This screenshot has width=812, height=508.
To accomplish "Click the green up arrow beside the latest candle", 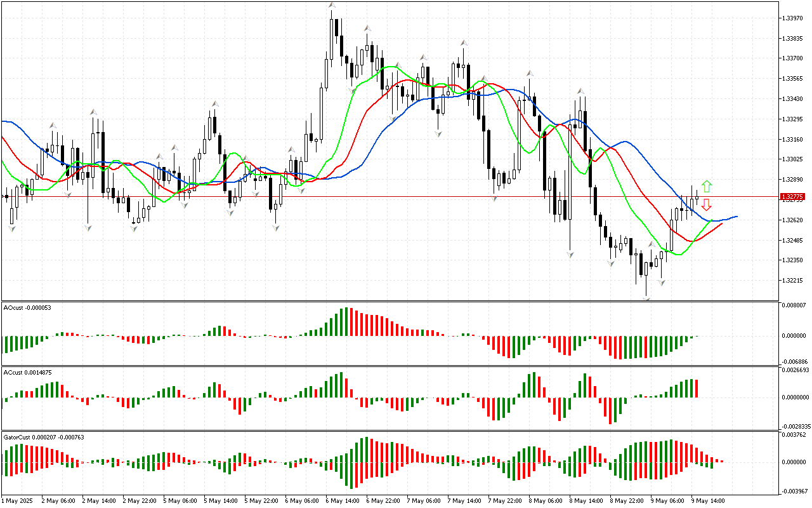I will (x=707, y=187).
